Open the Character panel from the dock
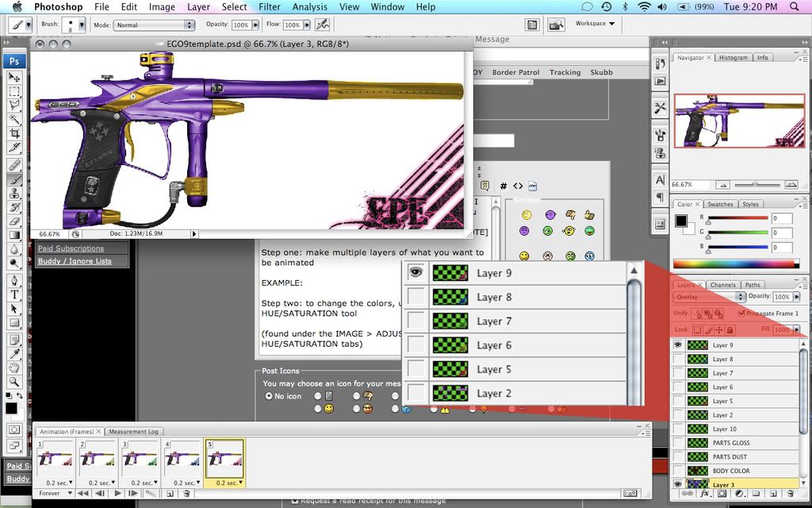This screenshot has height=508, width=812. click(x=660, y=179)
